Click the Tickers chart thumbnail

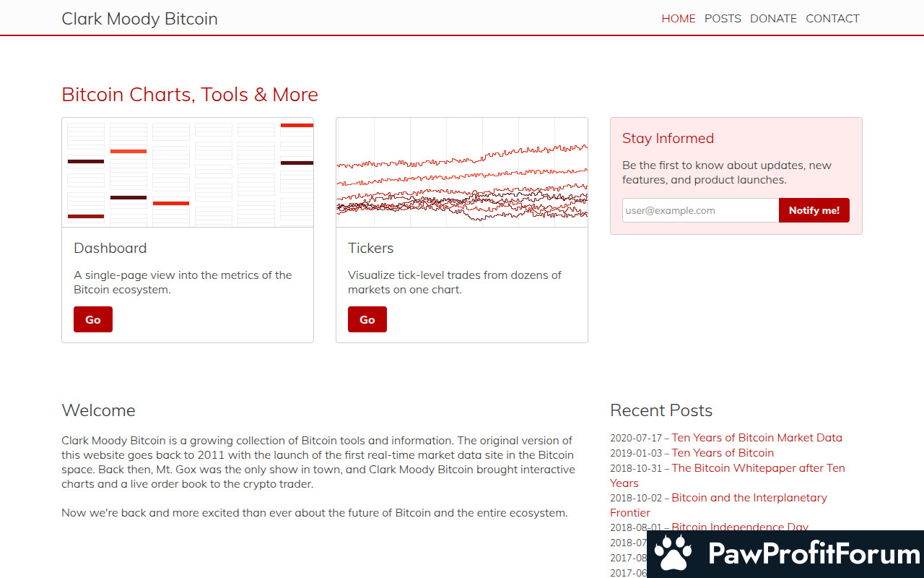(x=462, y=173)
